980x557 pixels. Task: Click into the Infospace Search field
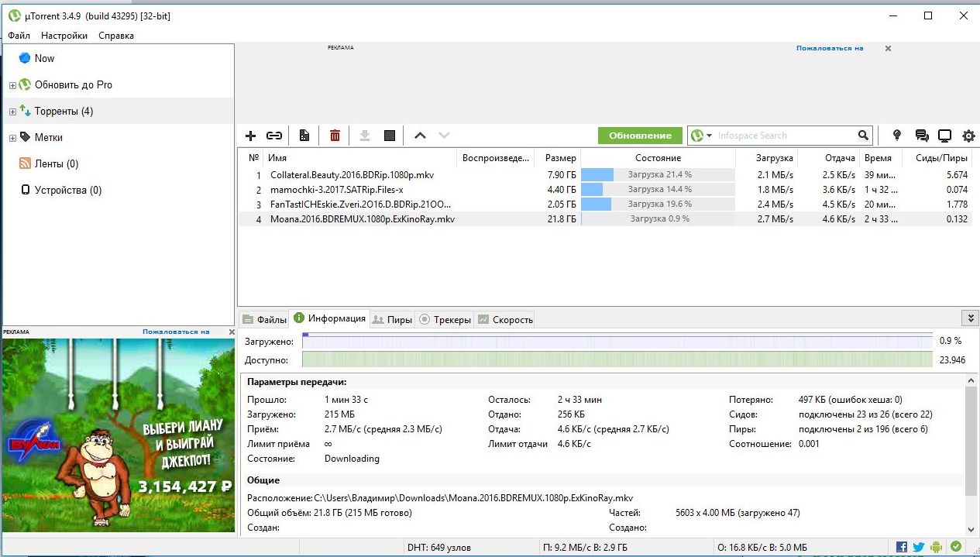[784, 136]
